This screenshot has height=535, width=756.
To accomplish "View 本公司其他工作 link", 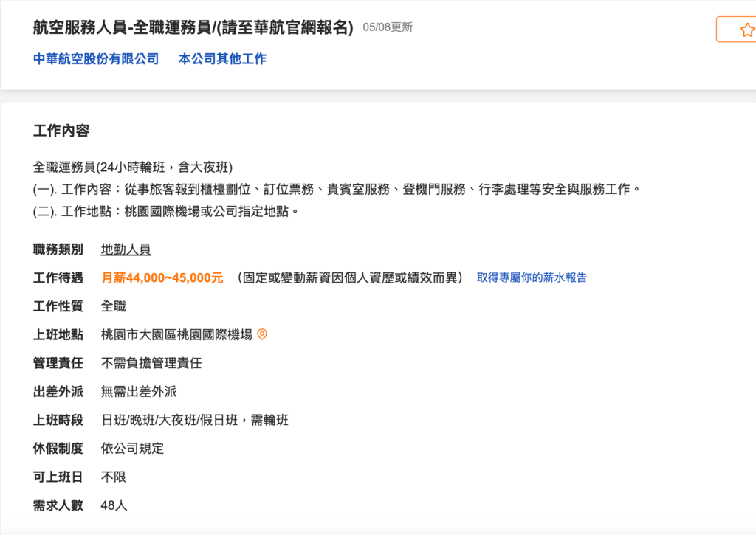I will click(222, 59).
